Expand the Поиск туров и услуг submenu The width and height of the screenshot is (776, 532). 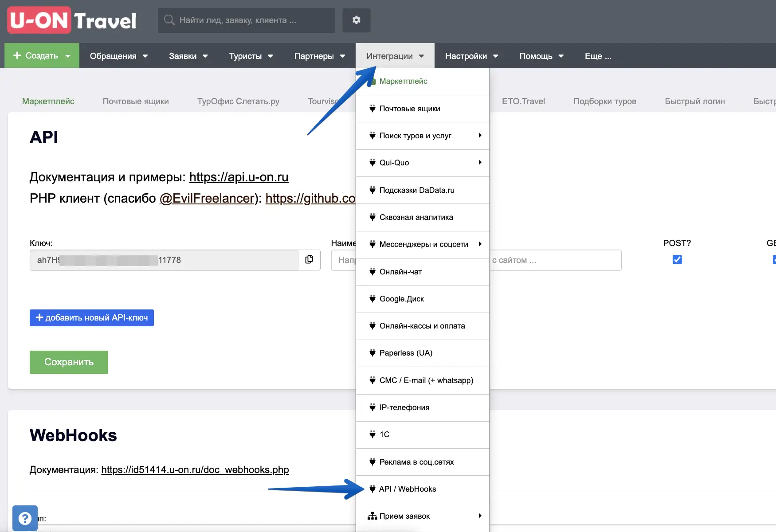479,136
